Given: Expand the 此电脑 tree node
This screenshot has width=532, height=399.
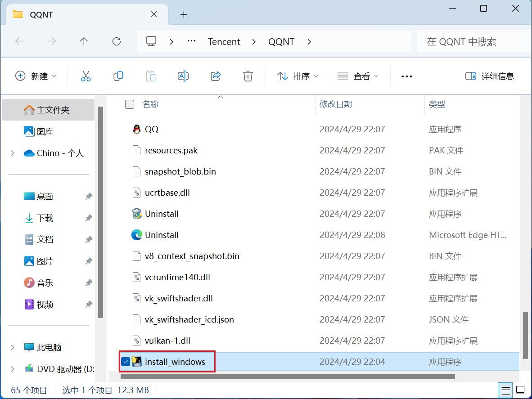Looking at the screenshot, I should pyautogui.click(x=13, y=347).
